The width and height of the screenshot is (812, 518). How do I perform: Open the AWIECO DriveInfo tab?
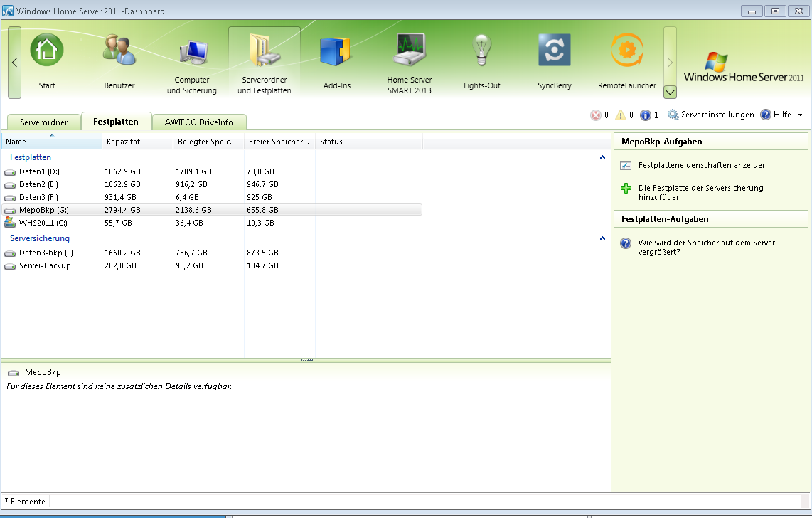pos(199,122)
